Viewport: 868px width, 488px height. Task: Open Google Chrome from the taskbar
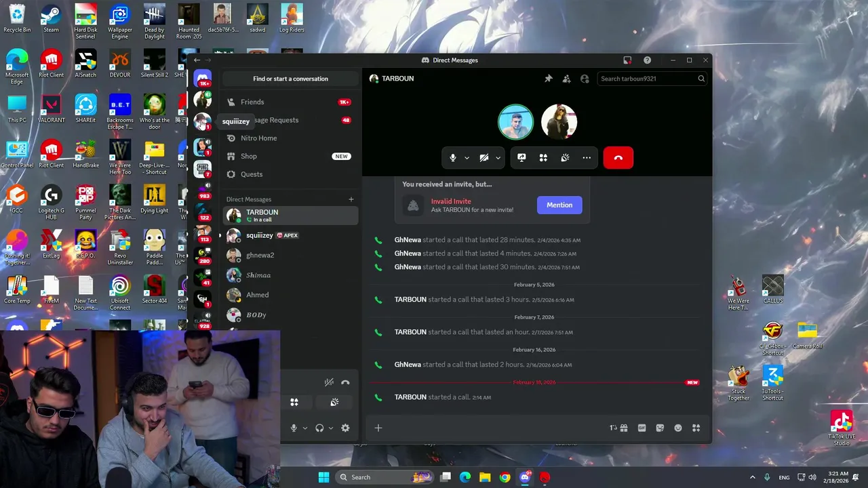point(505,477)
